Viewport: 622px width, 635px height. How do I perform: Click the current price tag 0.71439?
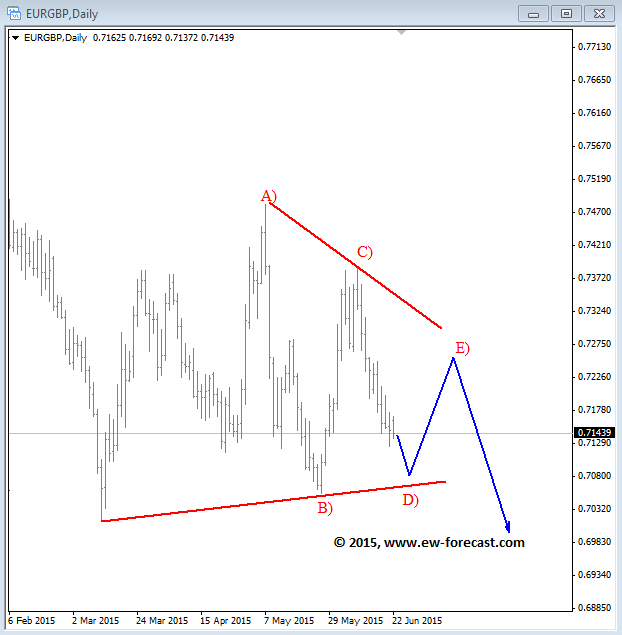(594, 433)
